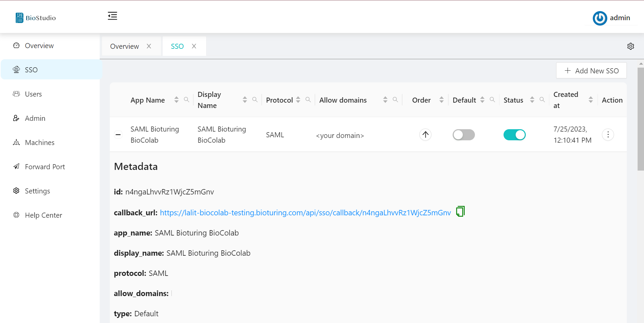This screenshot has width=644, height=323.
Task: Switch to the Overview tab
Action: click(x=124, y=46)
